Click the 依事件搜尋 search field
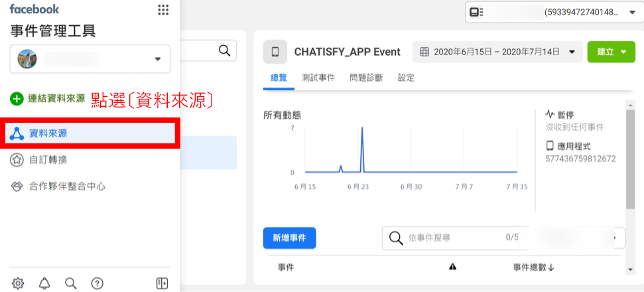Viewport: 644px width, 292px height. tap(451, 238)
